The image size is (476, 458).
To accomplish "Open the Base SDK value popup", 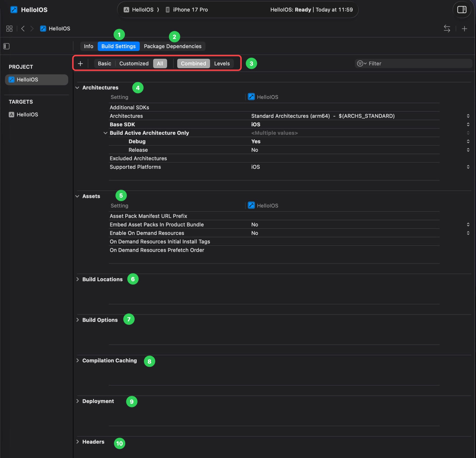I will [468, 124].
